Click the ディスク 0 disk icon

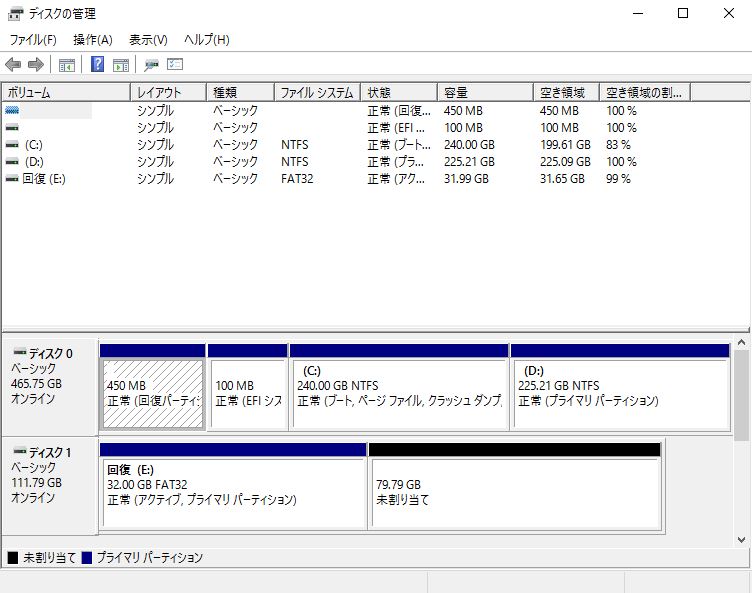pyautogui.click(x=20, y=352)
